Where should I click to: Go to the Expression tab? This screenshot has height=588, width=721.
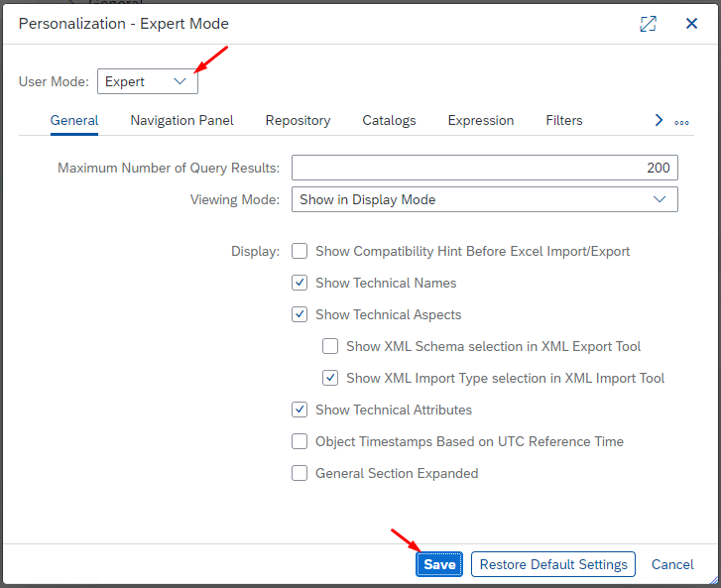pos(480,120)
